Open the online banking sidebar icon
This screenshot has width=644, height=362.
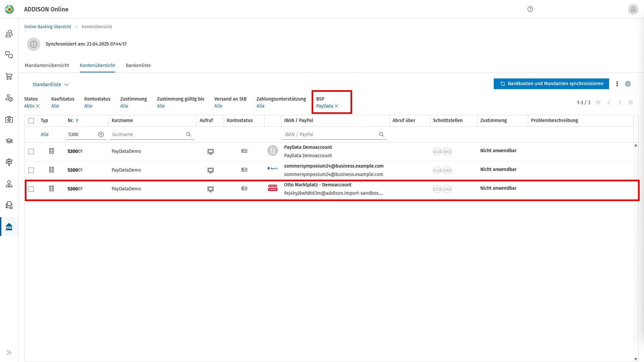9,227
